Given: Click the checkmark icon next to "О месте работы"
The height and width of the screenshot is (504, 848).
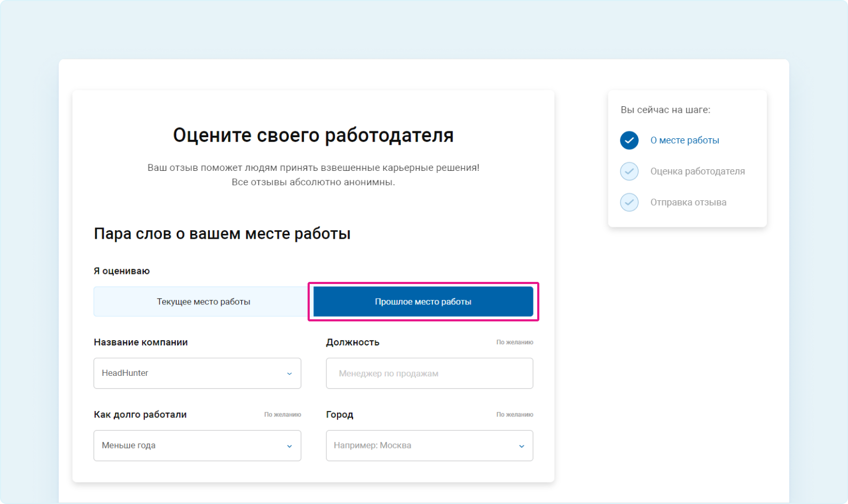Looking at the screenshot, I should pyautogui.click(x=630, y=140).
